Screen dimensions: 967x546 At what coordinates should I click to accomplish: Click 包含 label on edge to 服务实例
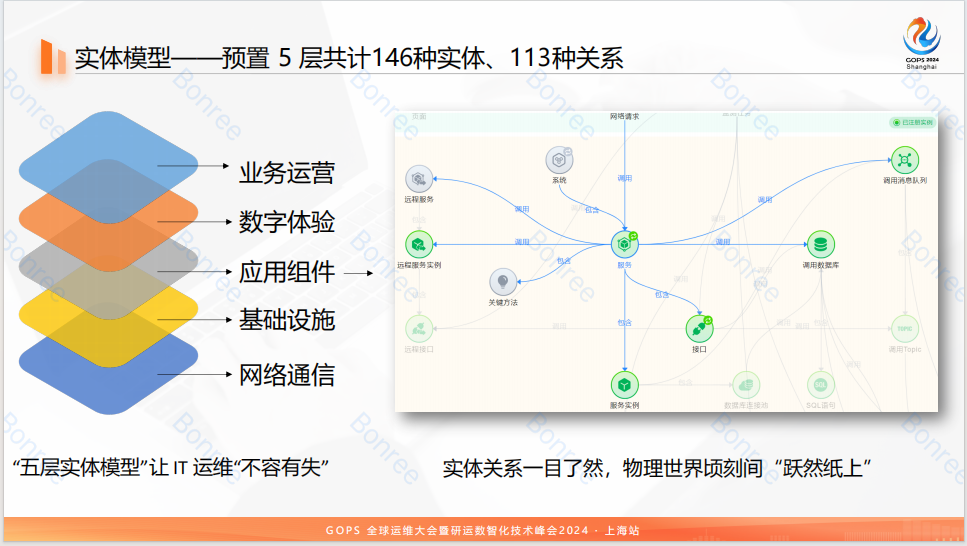click(x=624, y=323)
